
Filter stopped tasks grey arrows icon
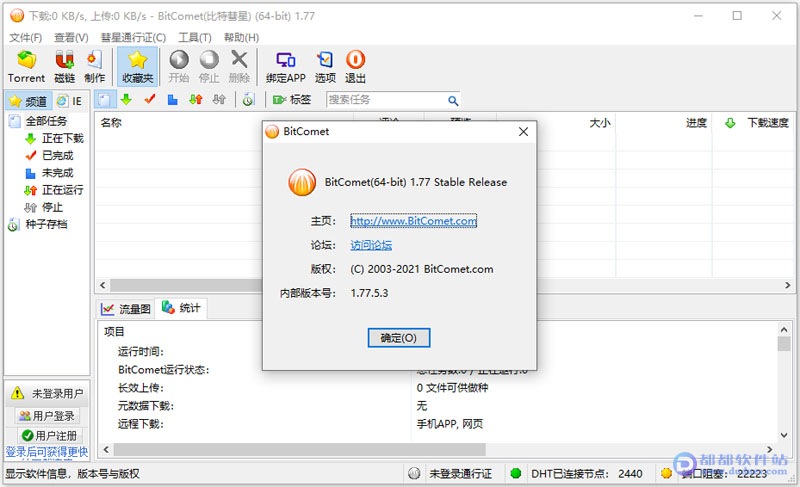(219, 99)
